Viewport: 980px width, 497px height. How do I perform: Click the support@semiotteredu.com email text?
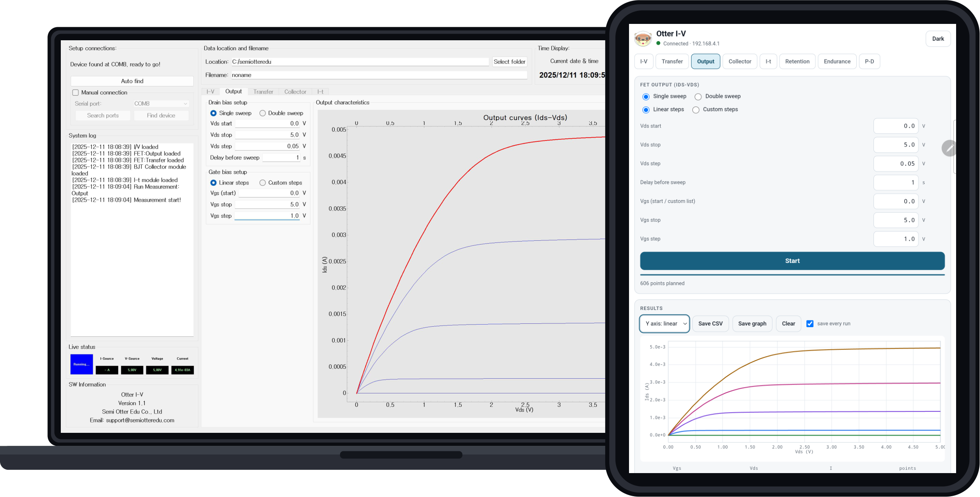[x=140, y=421]
